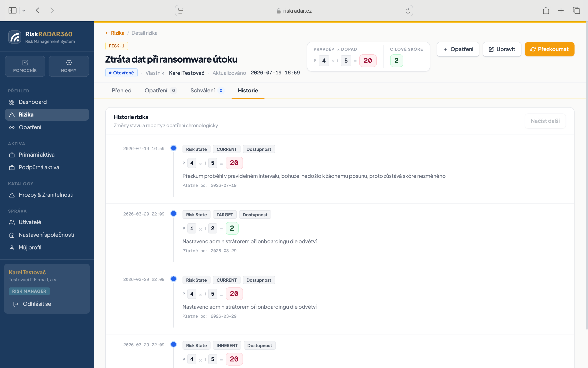Toggle the Safari sidebar icon
Screen dimensions: 588x368
12,10
